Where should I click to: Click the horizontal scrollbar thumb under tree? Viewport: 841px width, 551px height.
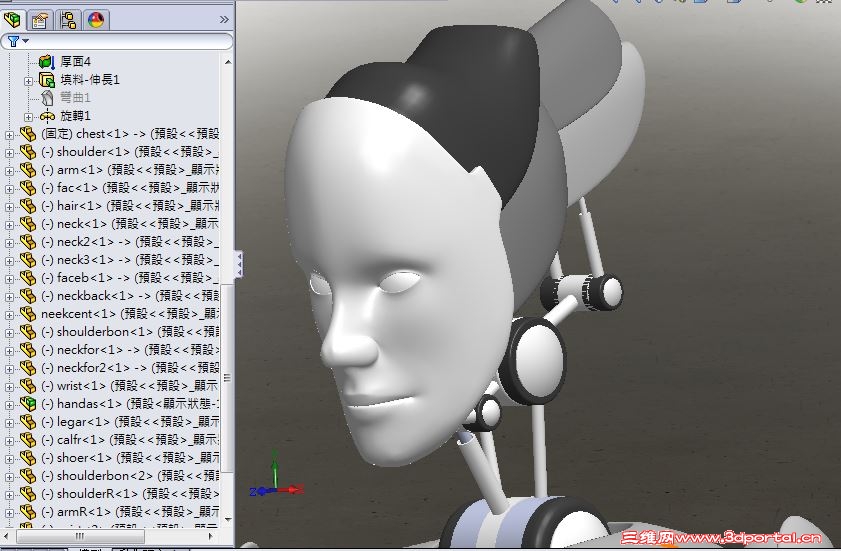click(x=80, y=536)
